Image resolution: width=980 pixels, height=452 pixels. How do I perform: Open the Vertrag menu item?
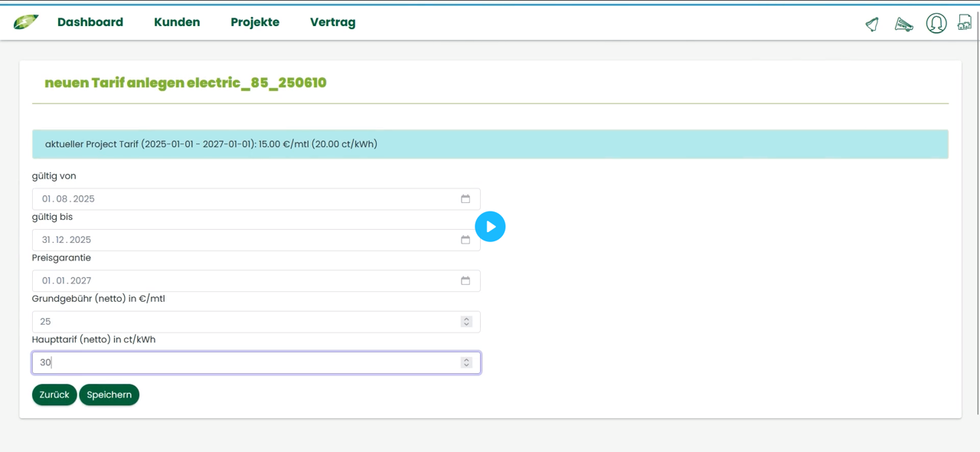pos(332,22)
